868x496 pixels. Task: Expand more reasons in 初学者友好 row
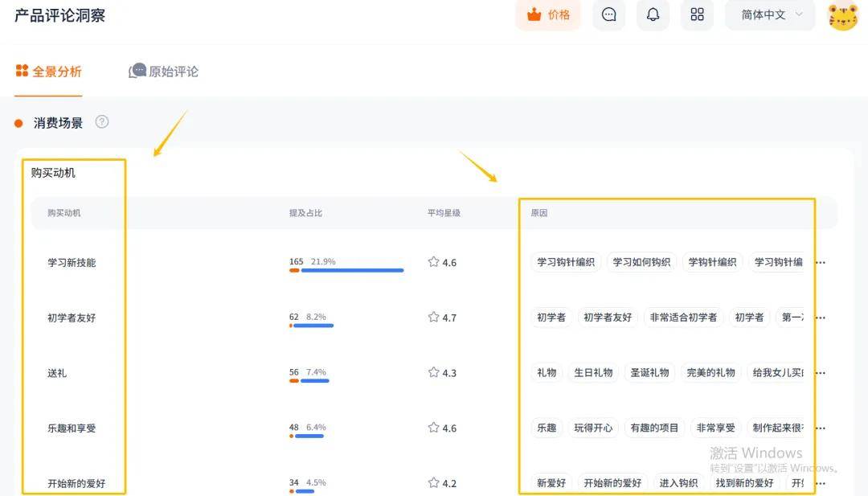point(821,318)
